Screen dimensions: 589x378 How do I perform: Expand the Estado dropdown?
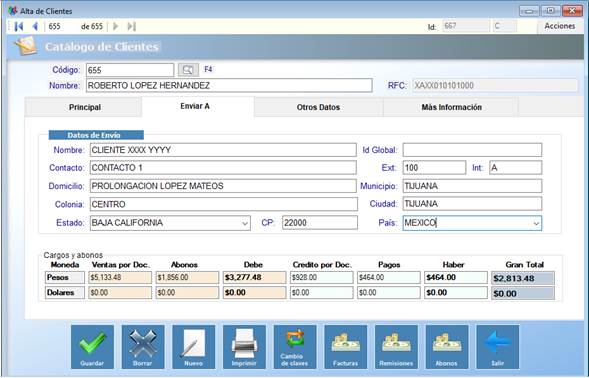point(245,223)
